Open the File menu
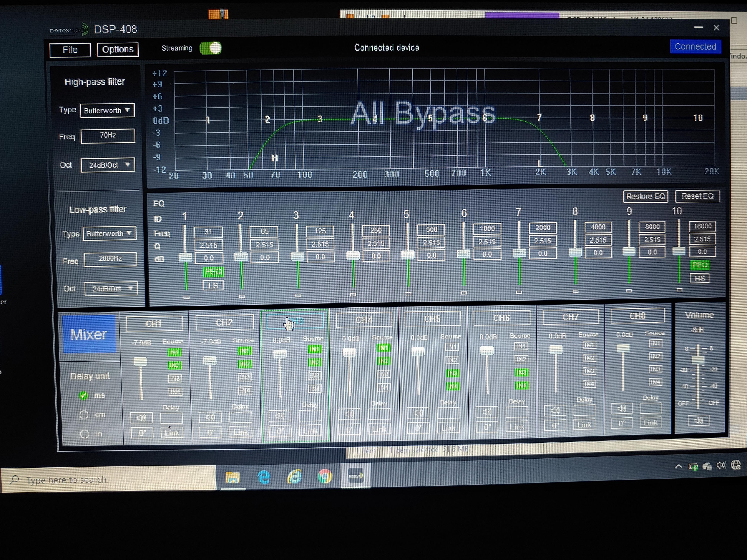The image size is (747, 560). coord(70,50)
